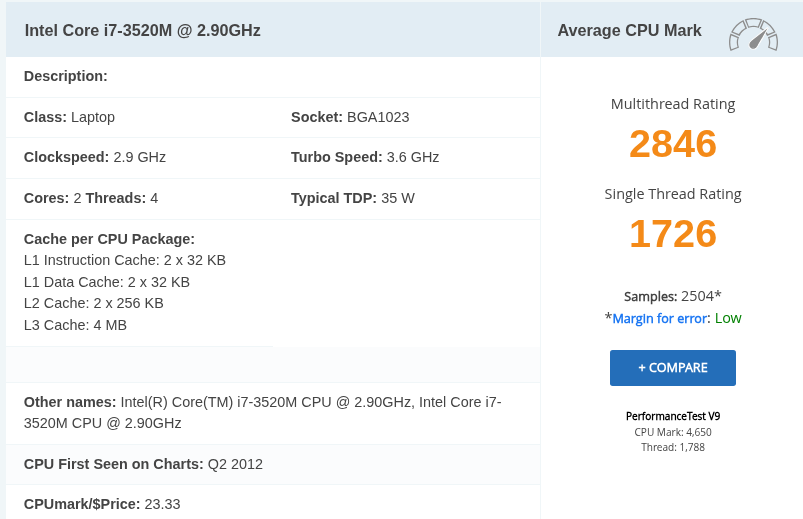The height and width of the screenshot is (519, 803).
Task: Click the green Low margin value
Action: click(728, 318)
